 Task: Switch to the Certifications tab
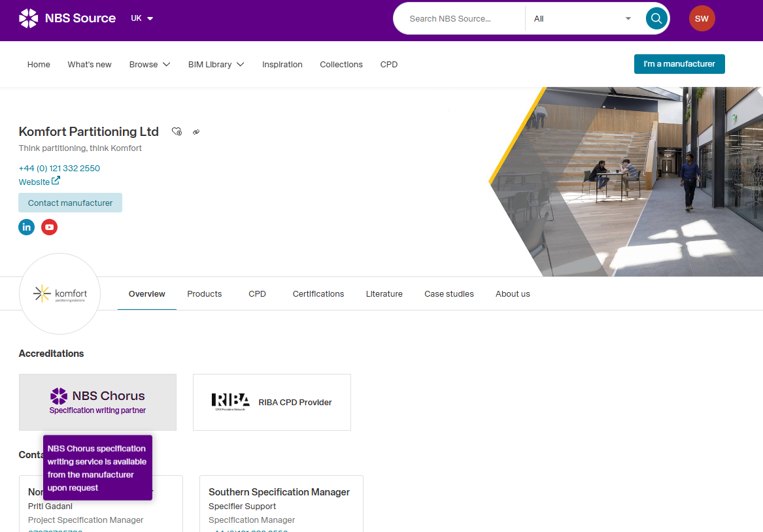(x=318, y=293)
